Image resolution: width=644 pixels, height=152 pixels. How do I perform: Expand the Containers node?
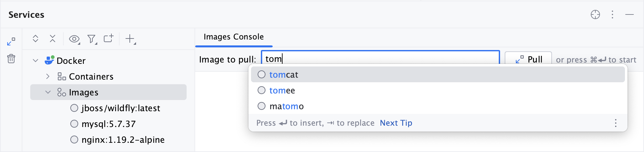(48, 76)
